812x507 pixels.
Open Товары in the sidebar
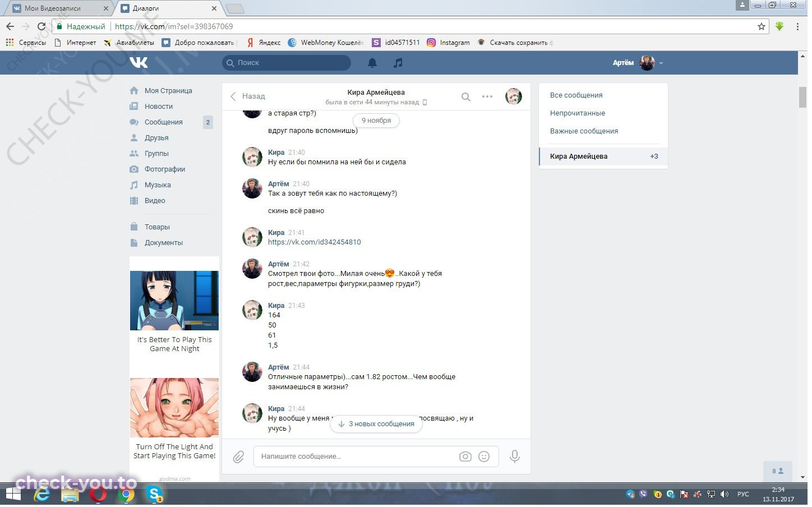pyautogui.click(x=157, y=227)
